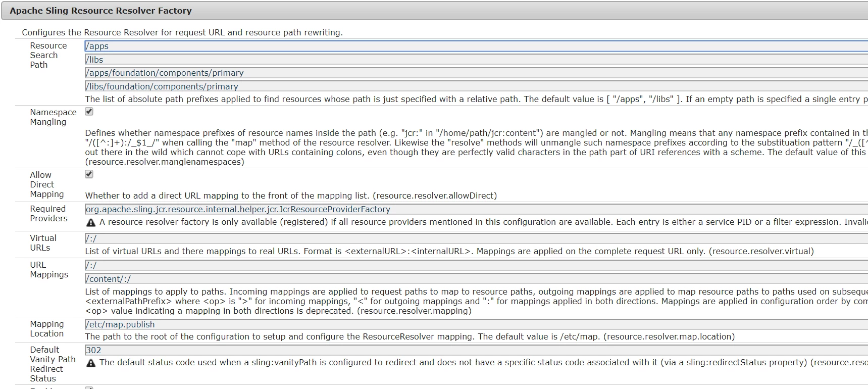Click the /libs resource search path field
Image resolution: width=868 pixels, height=389 pixels.
pyautogui.click(x=476, y=60)
